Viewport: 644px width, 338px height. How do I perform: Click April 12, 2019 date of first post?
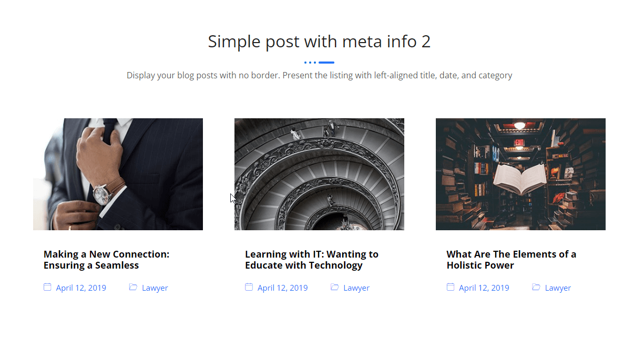click(81, 288)
